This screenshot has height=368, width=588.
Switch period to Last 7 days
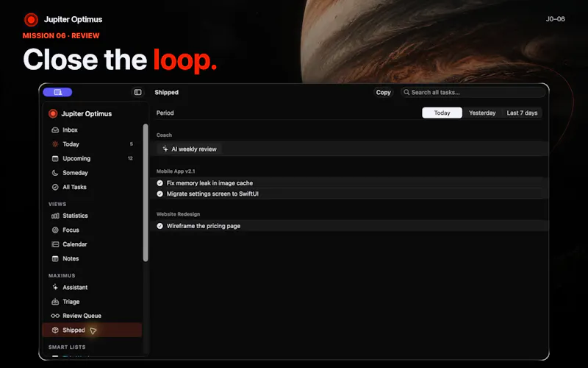click(x=522, y=113)
